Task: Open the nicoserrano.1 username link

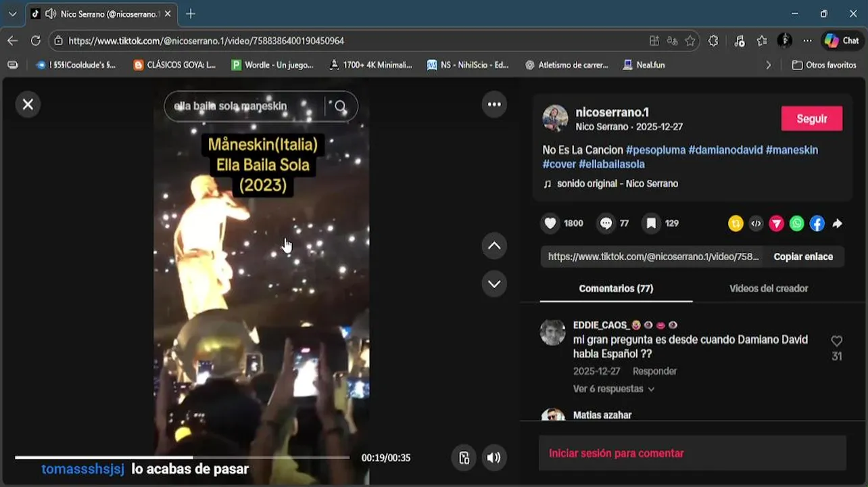Action: click(x=612, y=112)
